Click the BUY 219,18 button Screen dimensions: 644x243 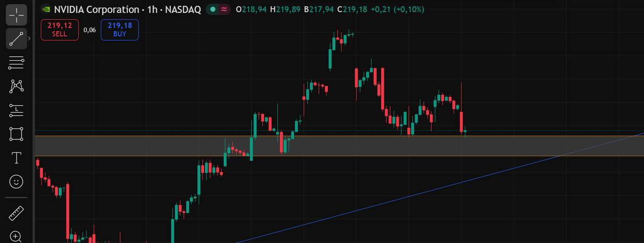coord(120,30)
